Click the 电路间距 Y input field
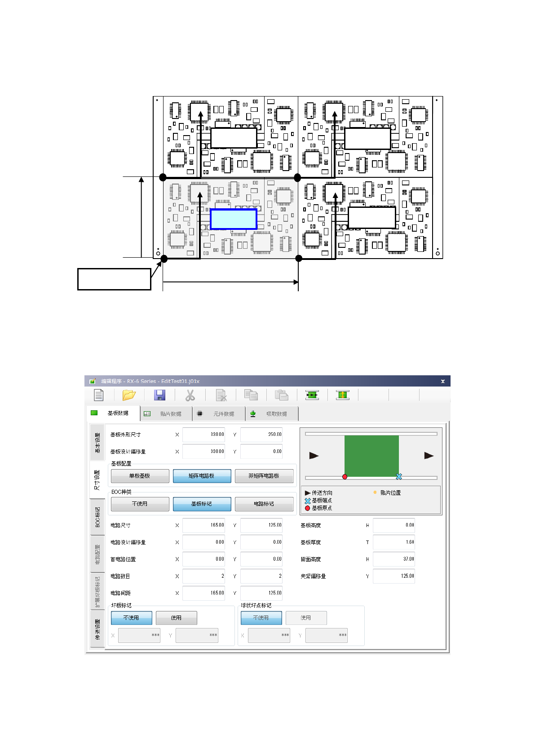The width and height of the screenshot is (535, 756). [261, 593]
